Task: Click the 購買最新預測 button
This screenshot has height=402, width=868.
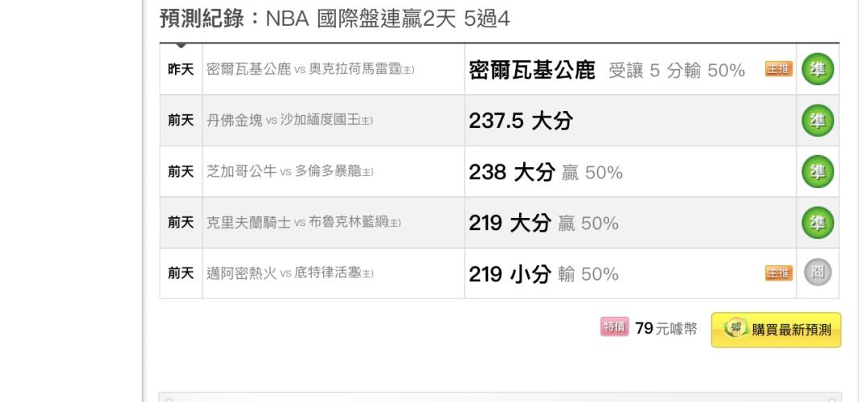Action: (x=776, y=330)
